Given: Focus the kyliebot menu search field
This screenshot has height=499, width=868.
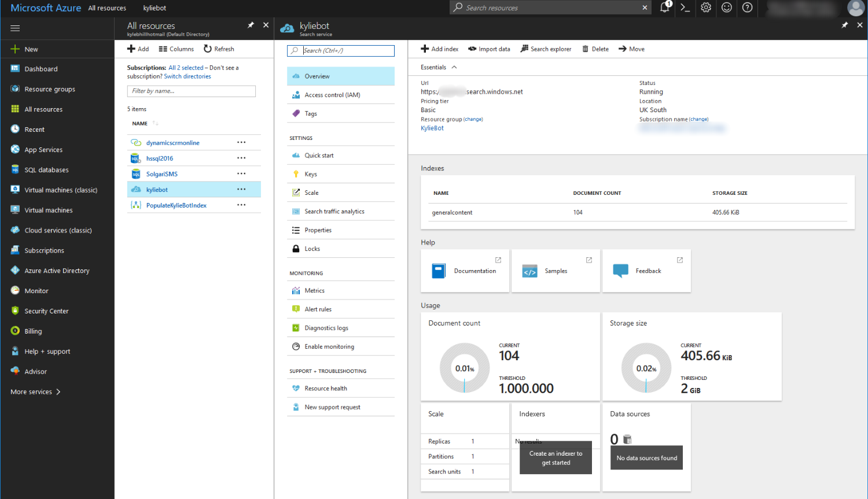Looking at the screenshot, I should (x=341, y=50).
